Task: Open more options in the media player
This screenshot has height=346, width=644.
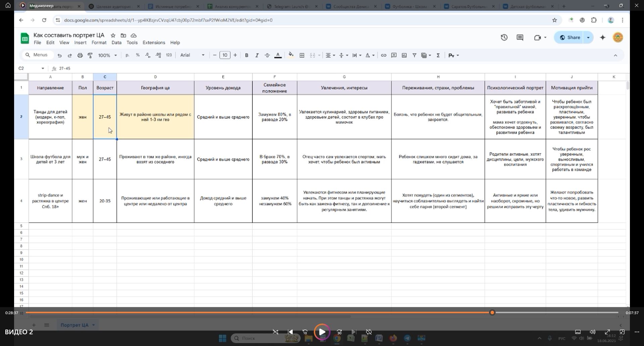Action: 637,332
